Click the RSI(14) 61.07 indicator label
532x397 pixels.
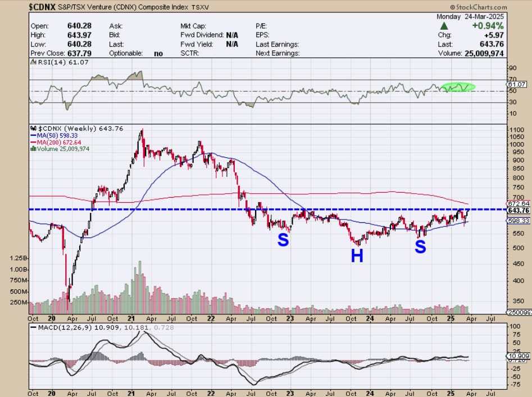tap(63, 62)
